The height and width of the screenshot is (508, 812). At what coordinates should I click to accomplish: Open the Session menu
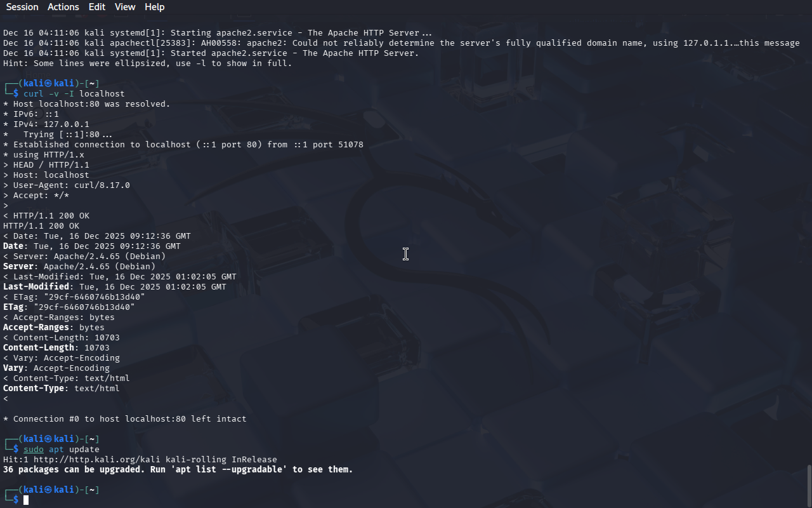click(x=22, y=7)
